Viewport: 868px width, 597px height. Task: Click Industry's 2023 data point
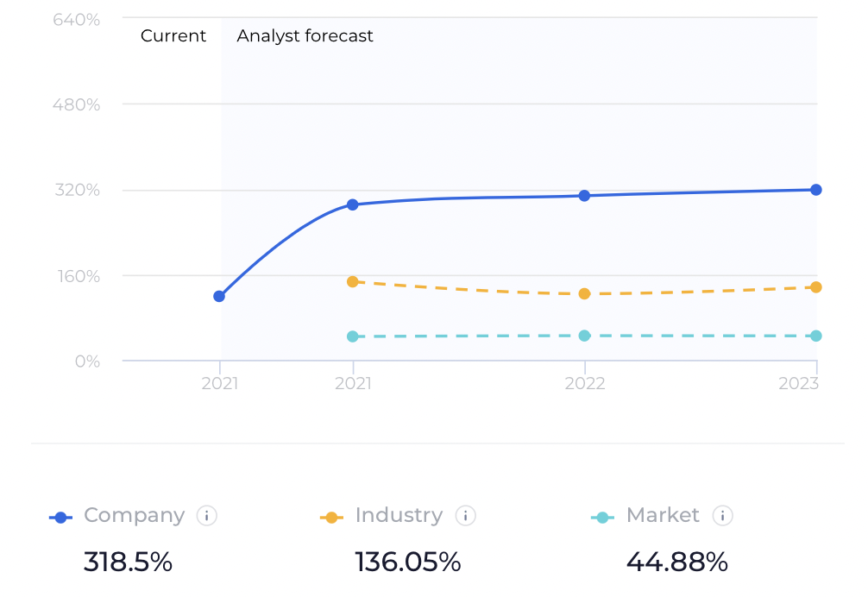pos(815,287)
